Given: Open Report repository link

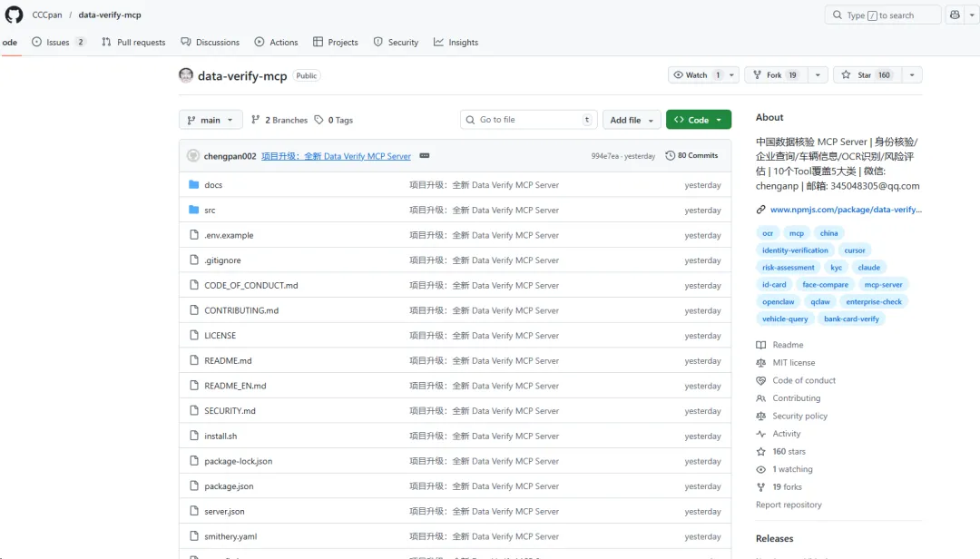Looking at the screenshot, I should coord(789,505).
